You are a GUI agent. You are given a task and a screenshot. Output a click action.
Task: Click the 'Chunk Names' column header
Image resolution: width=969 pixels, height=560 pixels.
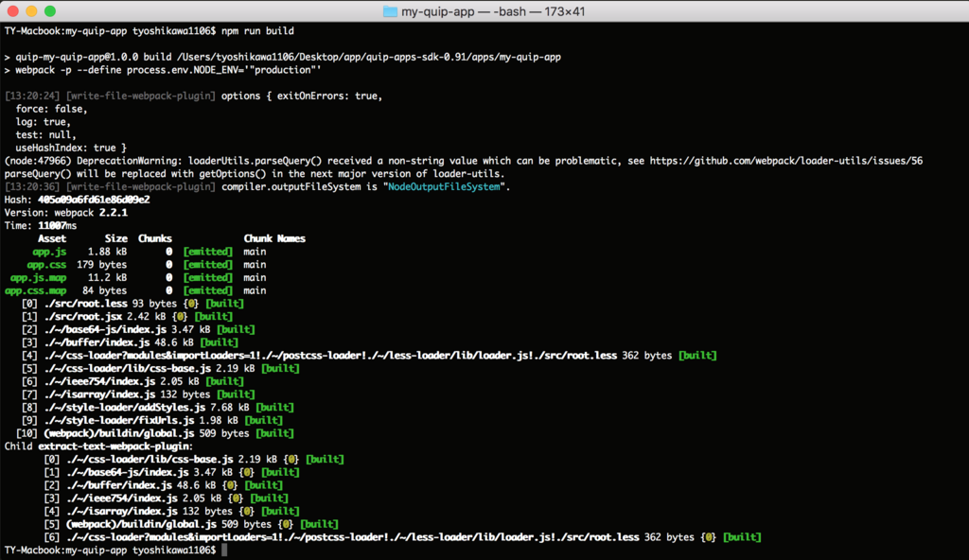[274, 238]
